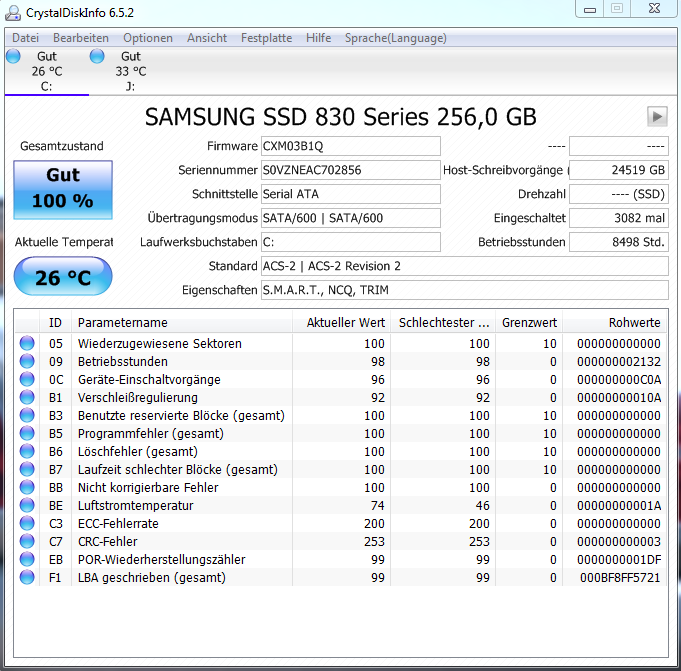This screenshot has width=681, height=671.
Task: Click status icon of Laufzeit schlechter Blöcke row
Action: 27,469
